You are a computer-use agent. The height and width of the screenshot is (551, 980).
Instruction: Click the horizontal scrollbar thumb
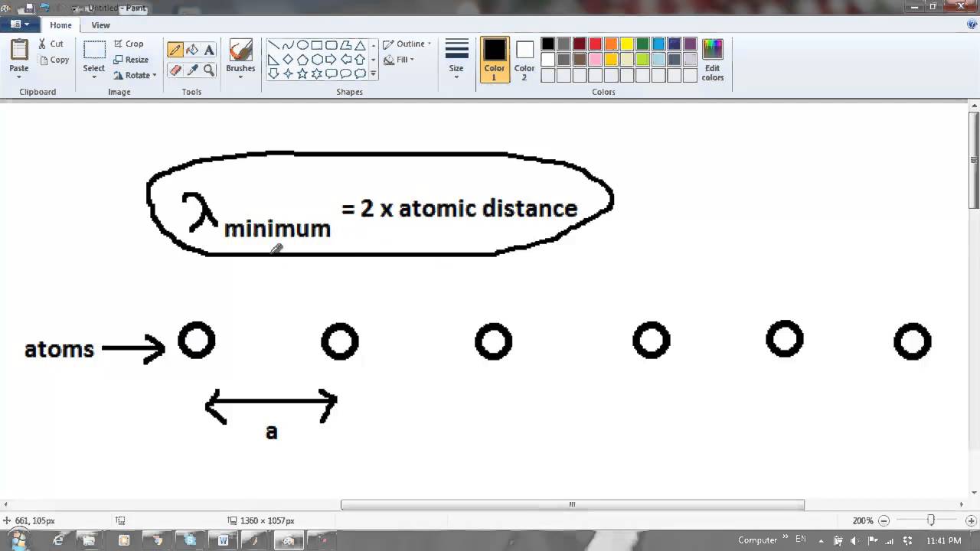[573, 504]
